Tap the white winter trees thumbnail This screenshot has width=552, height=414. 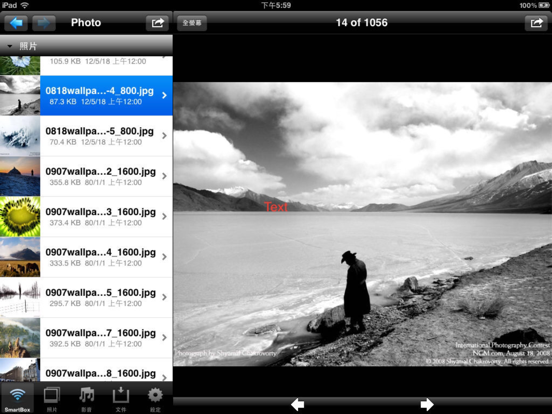[20, 297]
